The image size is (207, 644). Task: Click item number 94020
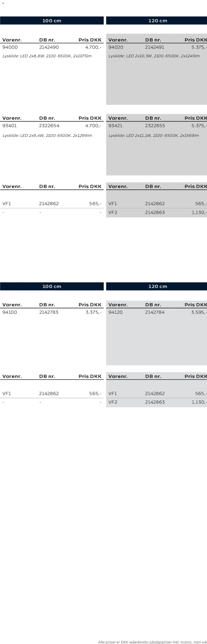click(116, 47)
